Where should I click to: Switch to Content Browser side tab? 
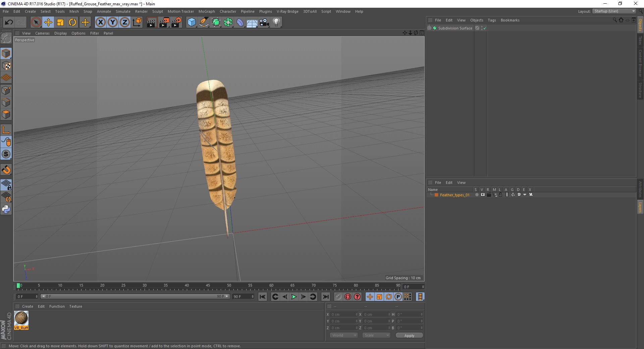click(x=640, y=63)
